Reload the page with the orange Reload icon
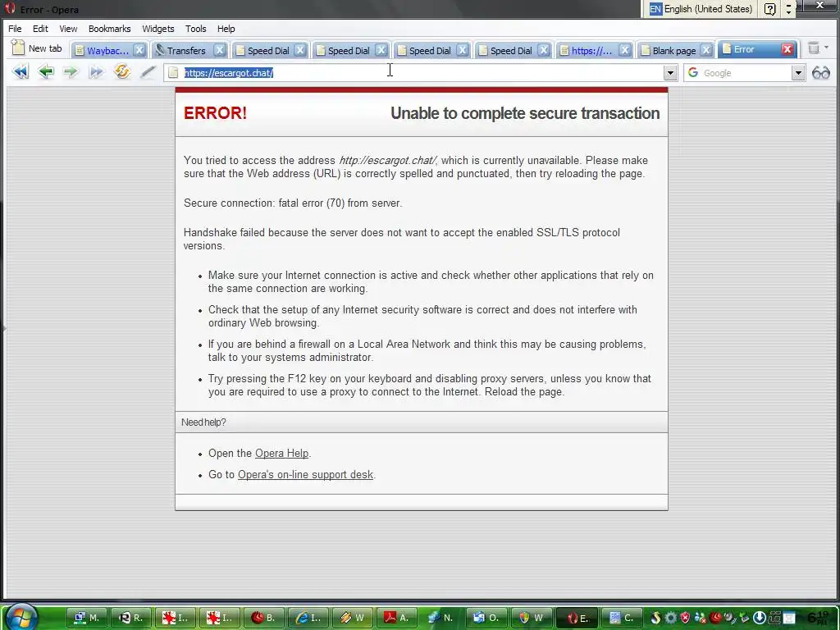Viewport: 840px width, 630px height. 122,71
